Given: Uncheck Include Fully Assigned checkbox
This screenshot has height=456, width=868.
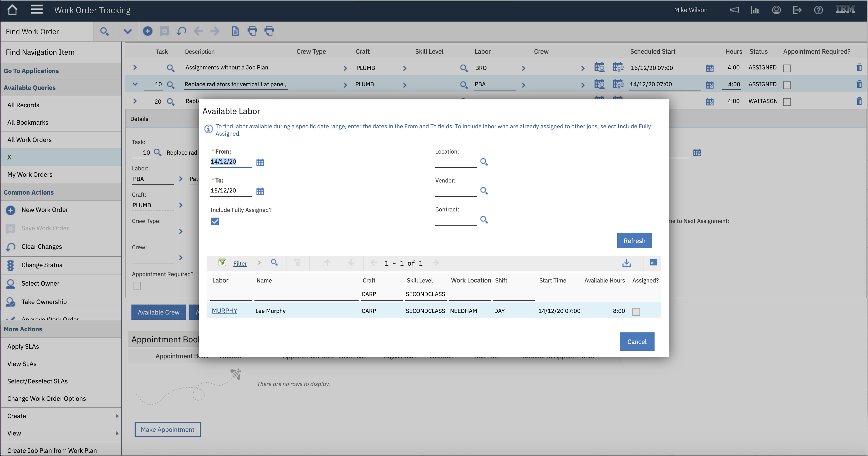Looking at the screenshot, I should pyautogui.click(x=215, y=221).
